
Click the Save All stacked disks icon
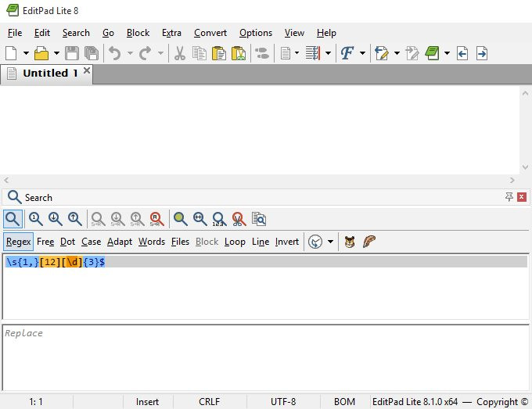(x=92, y=53)
